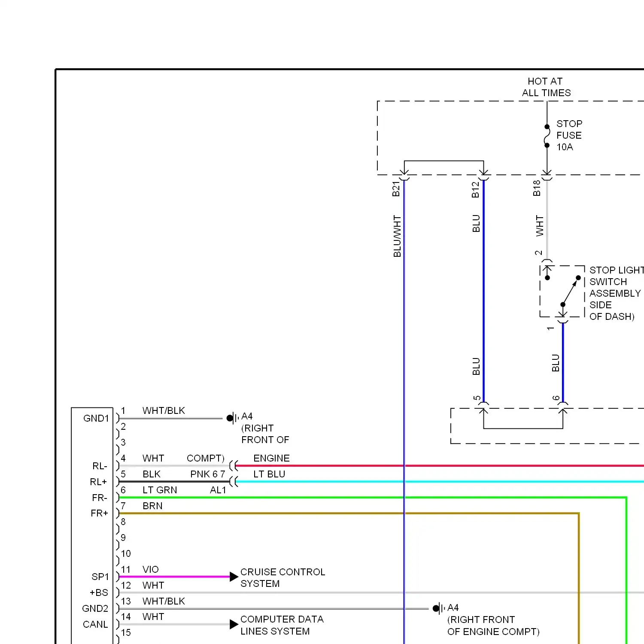
Task: Click the WHT label at pin 14
Action: [153, 617]
